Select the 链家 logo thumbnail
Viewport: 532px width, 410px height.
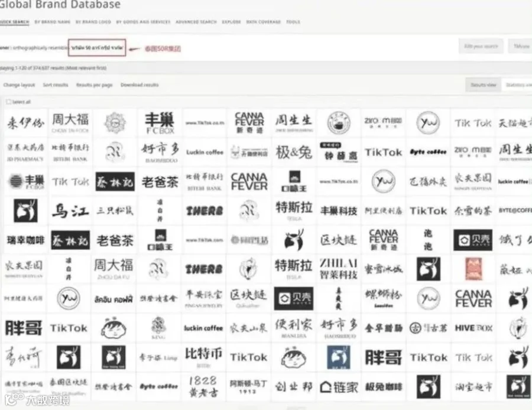339,386
